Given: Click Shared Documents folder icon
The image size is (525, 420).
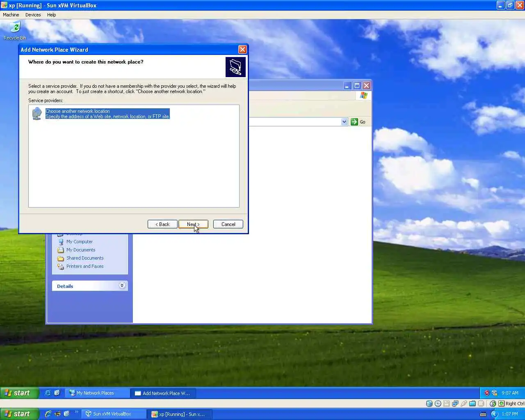Looking at the screenshot, I should [x=61, y=258].
